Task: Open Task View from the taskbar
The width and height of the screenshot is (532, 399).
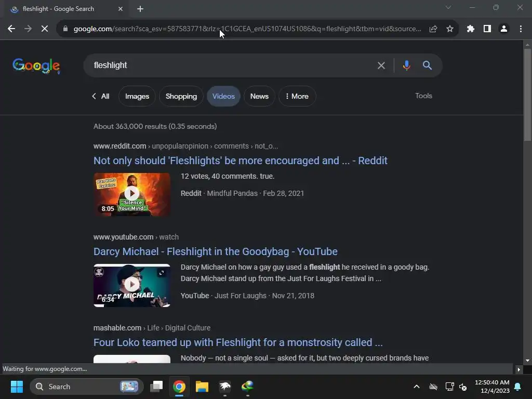Action: [156, 387]
